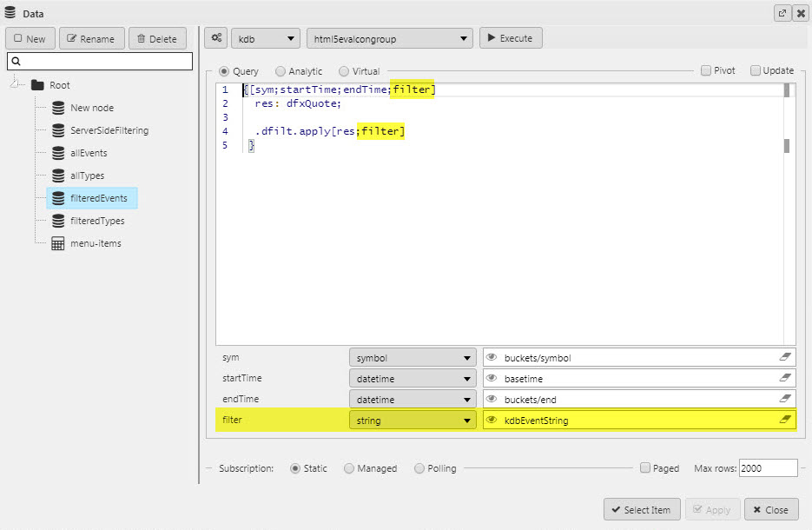Click the Data panel header icon
Image resolution: width=812 pixels, height=530 pixels.
[10, 12]
